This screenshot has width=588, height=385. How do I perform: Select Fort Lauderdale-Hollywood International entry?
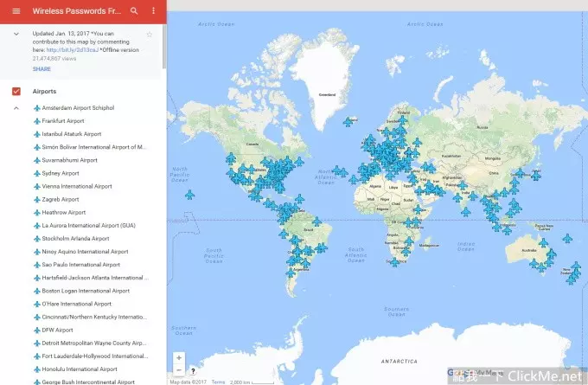[x=91, y=356]
